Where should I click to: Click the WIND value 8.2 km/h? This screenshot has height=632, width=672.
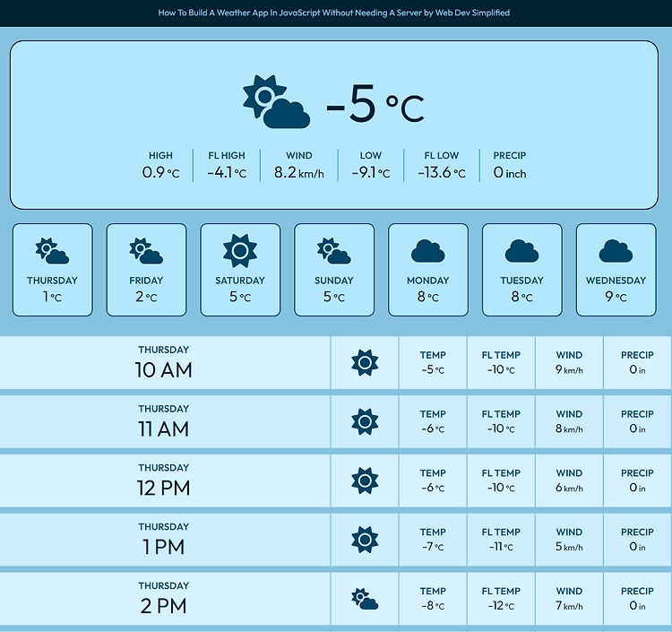(x=298, y=172)
